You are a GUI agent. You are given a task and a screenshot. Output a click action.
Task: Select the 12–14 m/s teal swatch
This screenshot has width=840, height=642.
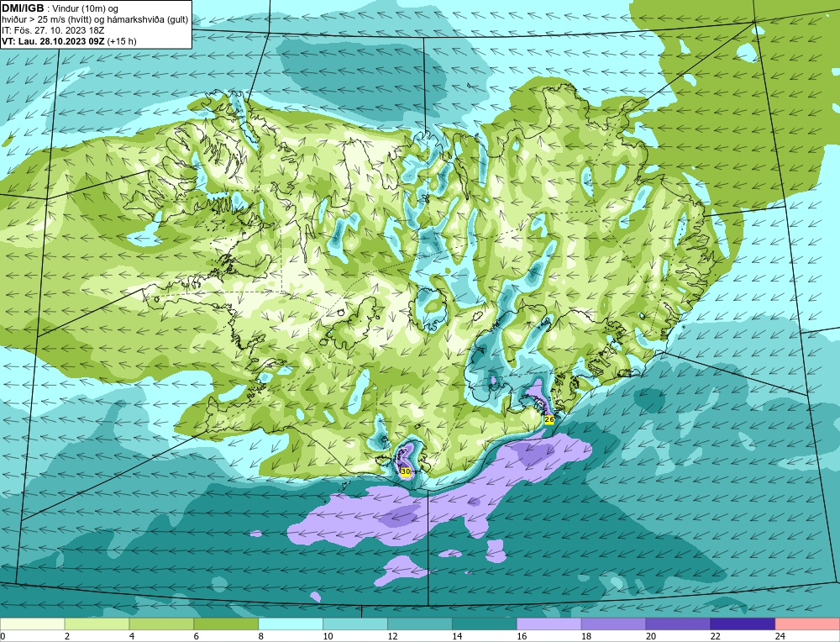[420, 624]
